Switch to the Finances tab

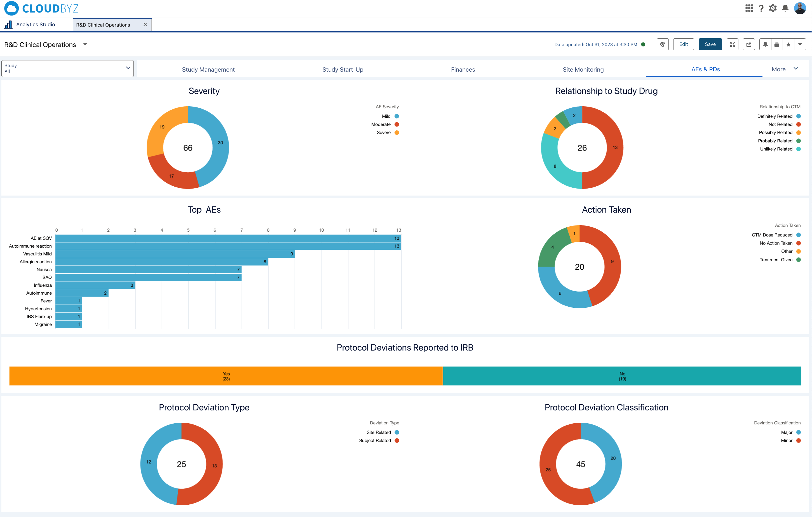pos(463,69)
